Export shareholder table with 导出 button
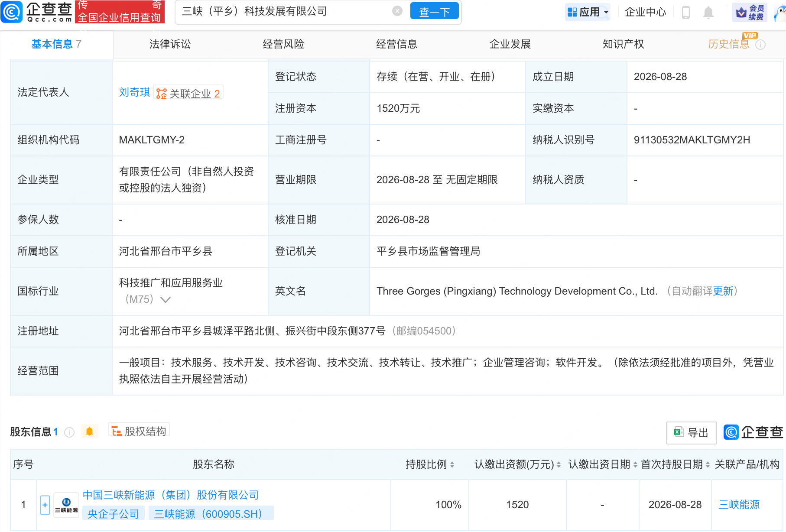Image resolution: width=786 pixels, height=532 pixels. point(691,432)
